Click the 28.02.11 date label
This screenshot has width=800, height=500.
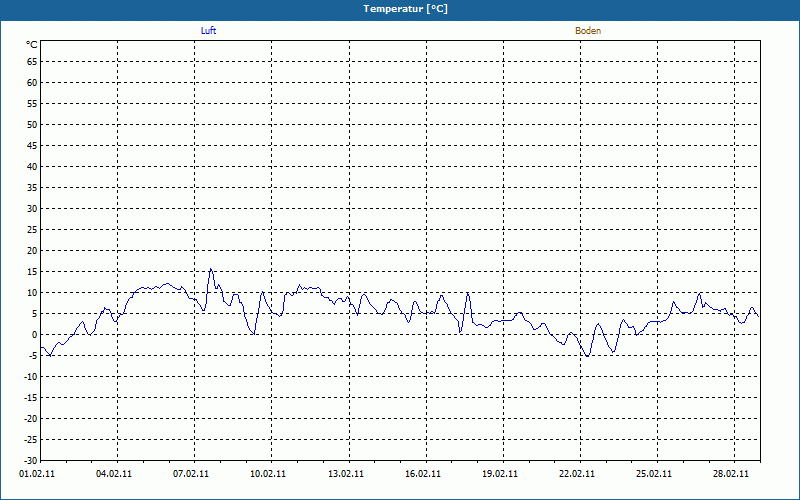731,473
